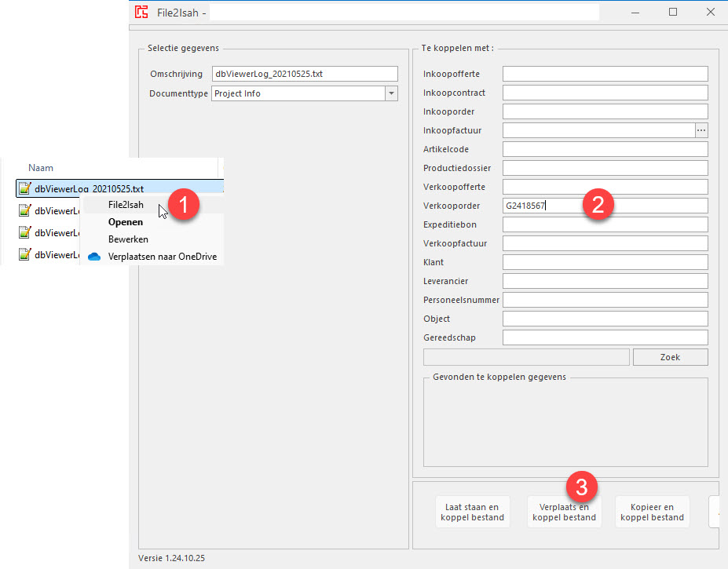This screenshot has height=569, width=728.
Task: Click the File2Isah app logo icon
Action: click(x=141, y=12)
